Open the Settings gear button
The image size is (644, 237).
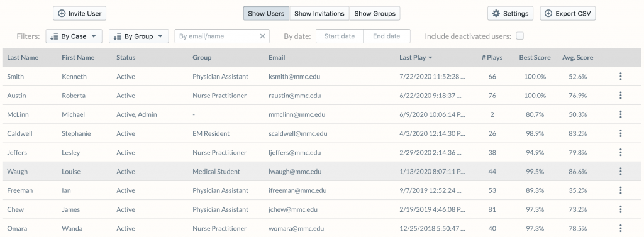(510, 14)
